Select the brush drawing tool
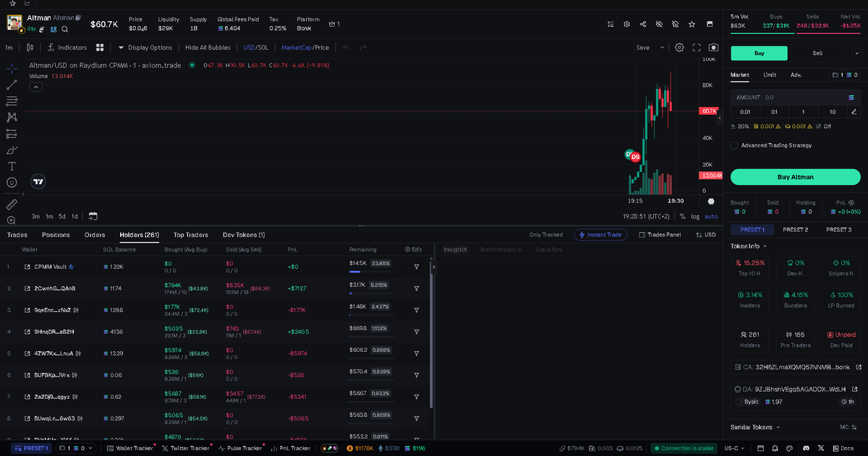This screenshot has height=456, width=868. 12,150
